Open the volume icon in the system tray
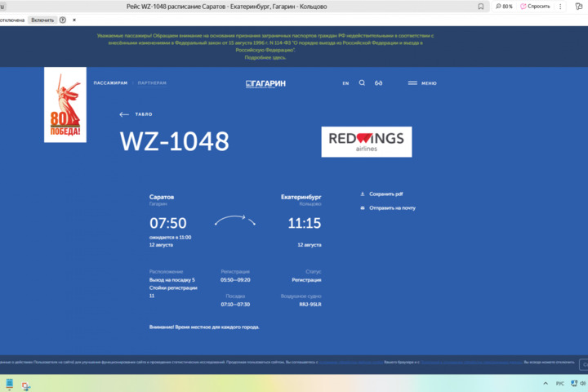 (583, 383)
